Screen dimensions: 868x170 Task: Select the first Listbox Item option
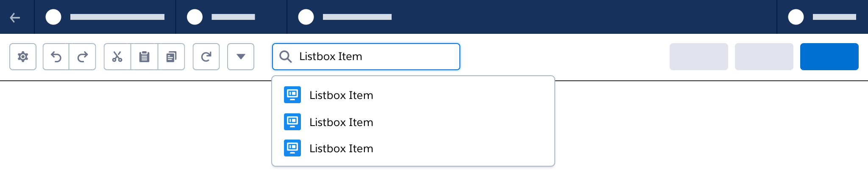coord(341,95)
